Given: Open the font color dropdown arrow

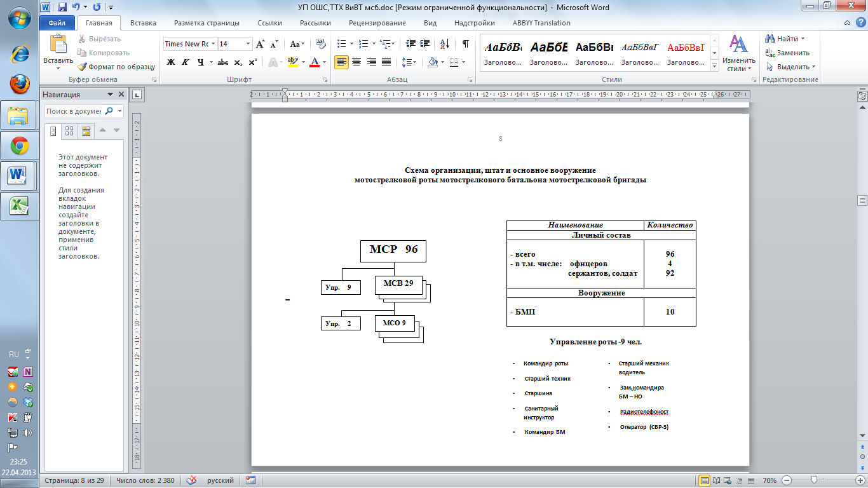Looking at the screenshot, I should pyautogui.click(x=324, y=62).
